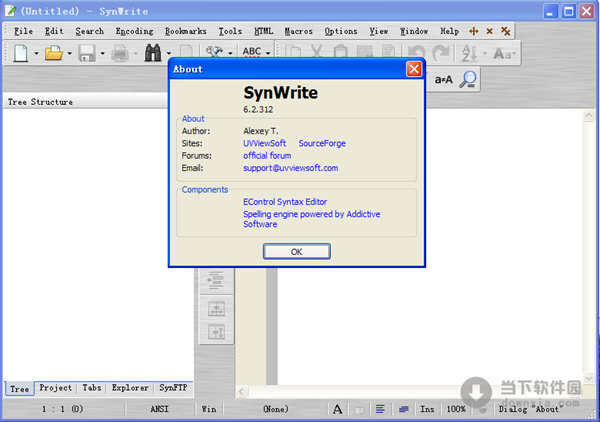Click the A-Z sort icon

(469, 53)
